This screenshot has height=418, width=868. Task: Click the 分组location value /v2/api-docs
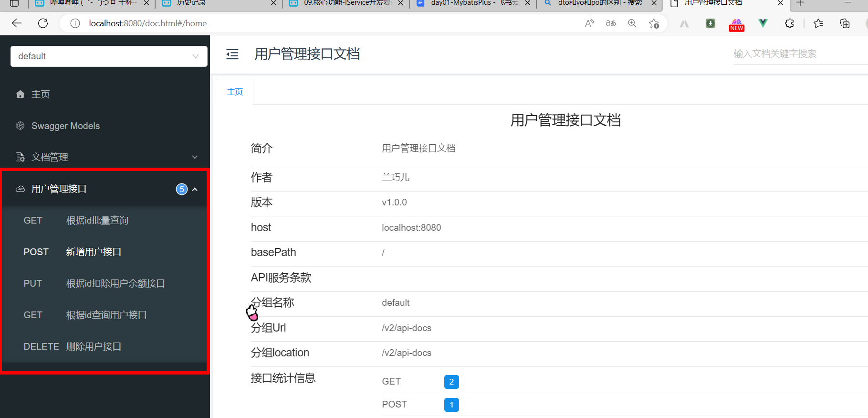[x=407, y=353]
